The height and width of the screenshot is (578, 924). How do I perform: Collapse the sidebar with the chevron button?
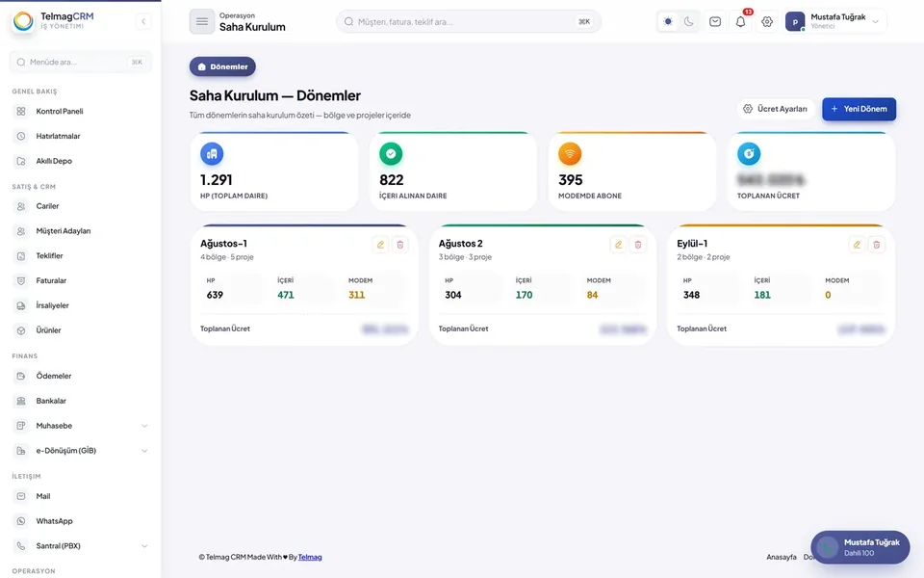[x=143, y=22]
